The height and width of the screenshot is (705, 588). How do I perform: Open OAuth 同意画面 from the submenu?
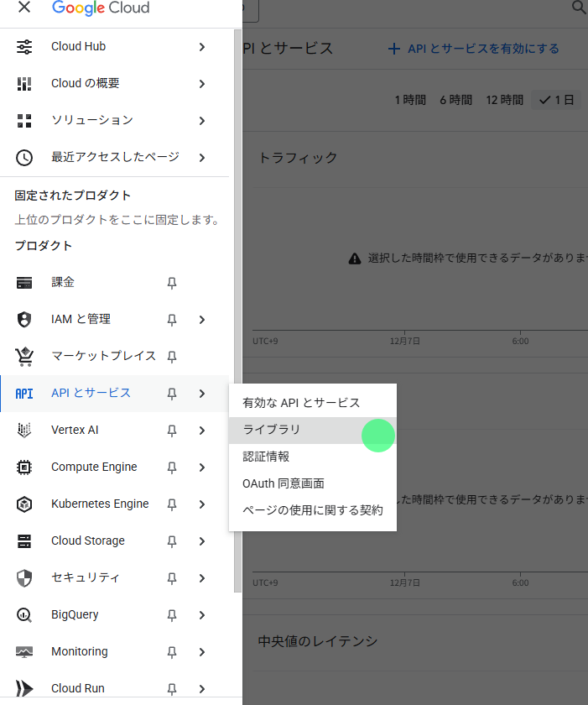point(284,483)
